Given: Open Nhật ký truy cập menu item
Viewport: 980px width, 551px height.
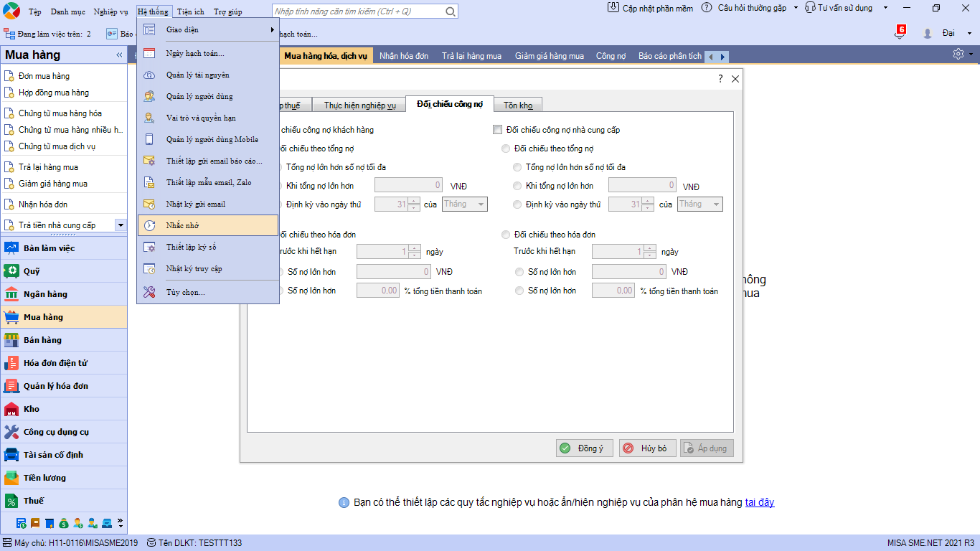Looking at the screenshot, I should (x=208, y=268).
